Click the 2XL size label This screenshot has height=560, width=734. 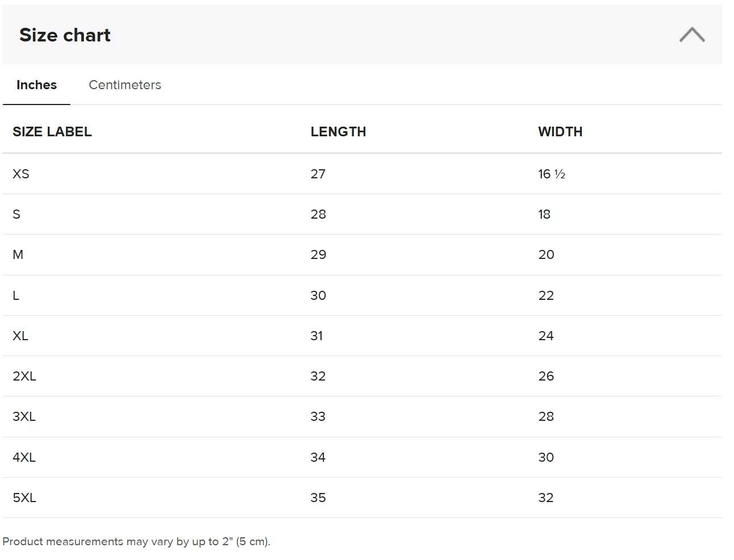coord(24,376)
